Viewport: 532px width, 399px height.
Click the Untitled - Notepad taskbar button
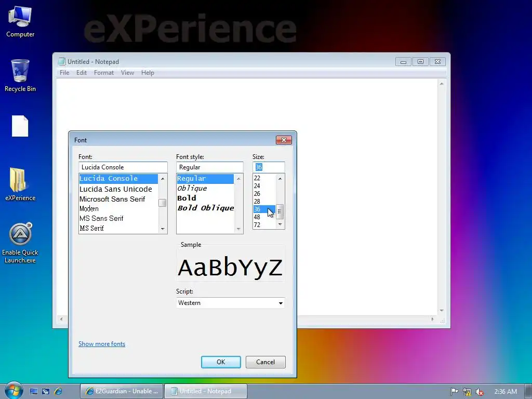click(206, 391)
